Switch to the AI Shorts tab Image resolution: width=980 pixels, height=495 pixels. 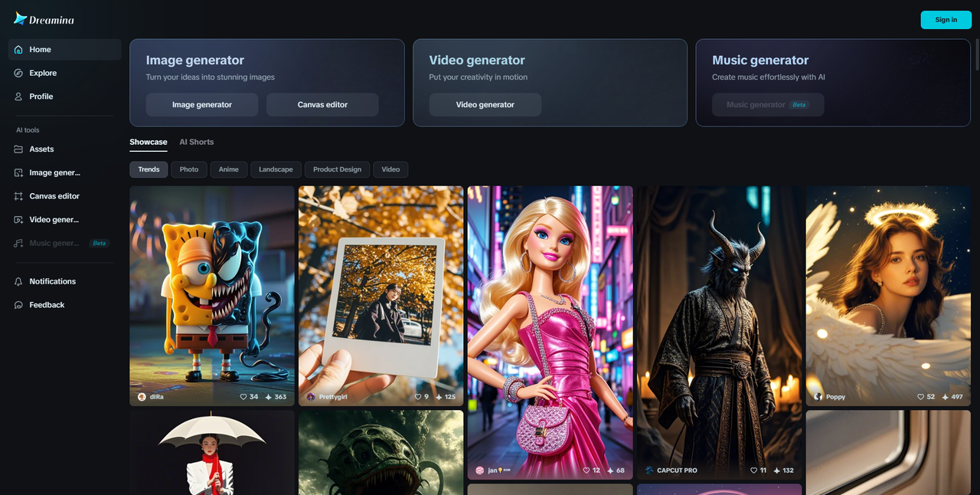pyautogui.click(x=197, y=142)
